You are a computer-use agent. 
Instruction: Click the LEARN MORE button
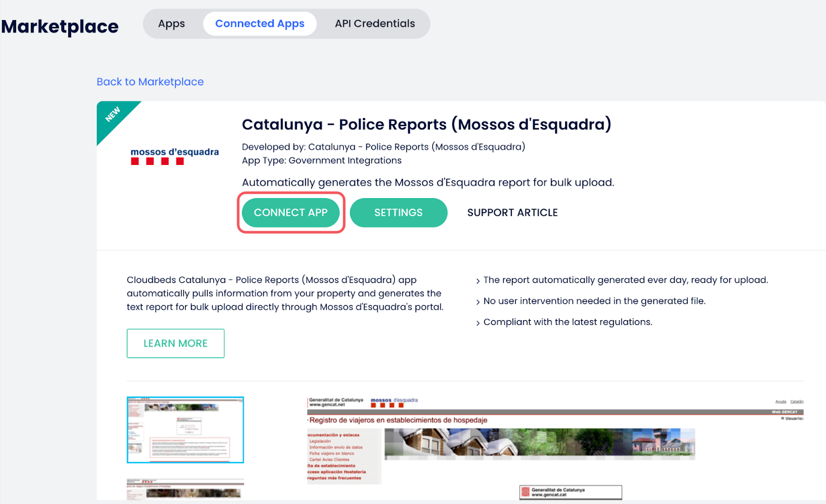175,343
